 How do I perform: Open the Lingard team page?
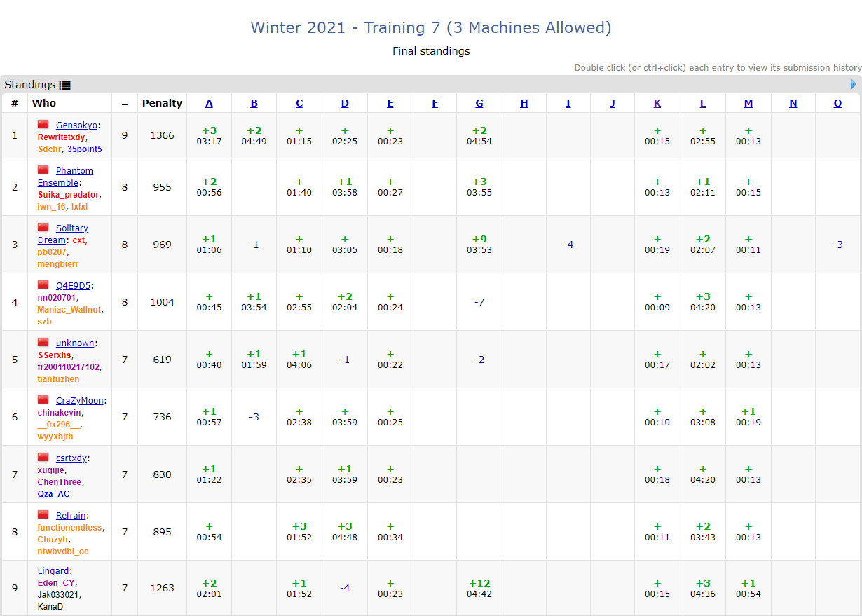click(53, 571)
